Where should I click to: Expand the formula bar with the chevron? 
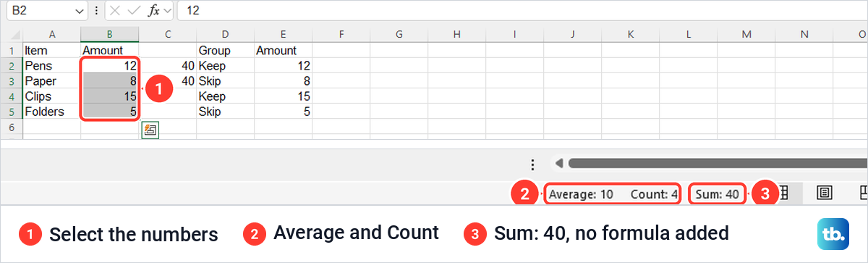pyautogui.click(x=167, y=11)
